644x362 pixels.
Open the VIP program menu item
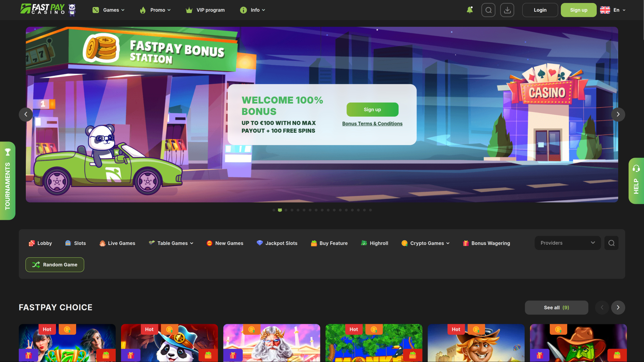(x=205, y=10)
